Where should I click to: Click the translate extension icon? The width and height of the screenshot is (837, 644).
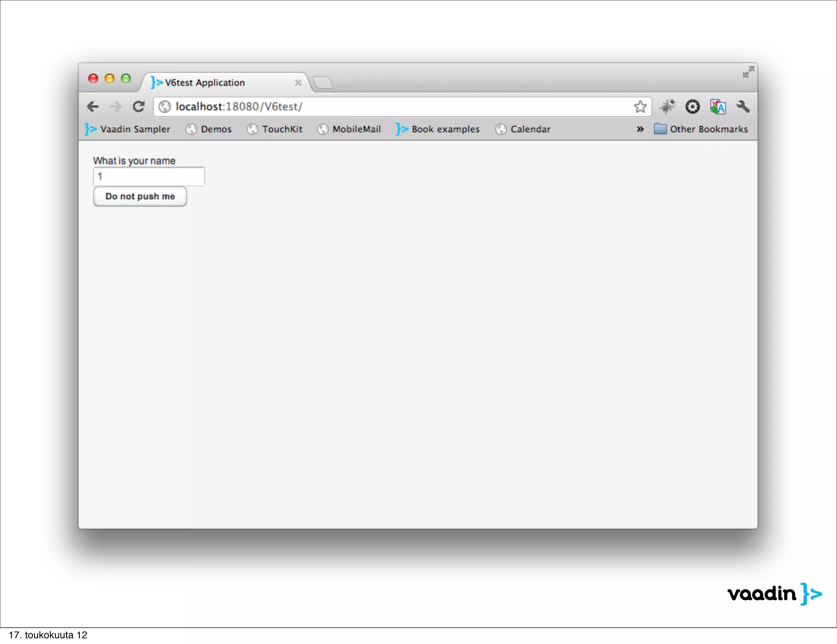[718, 107]
